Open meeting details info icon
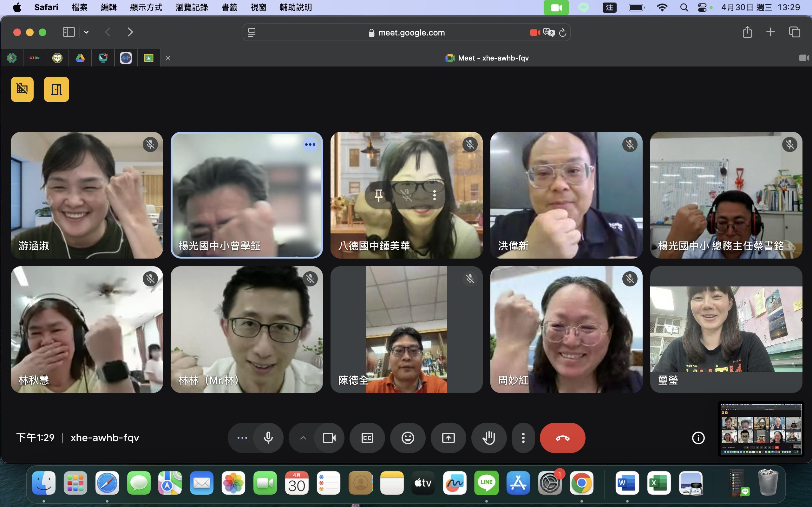The width and height of the screenshot is (812, 507). click(698, 438)
